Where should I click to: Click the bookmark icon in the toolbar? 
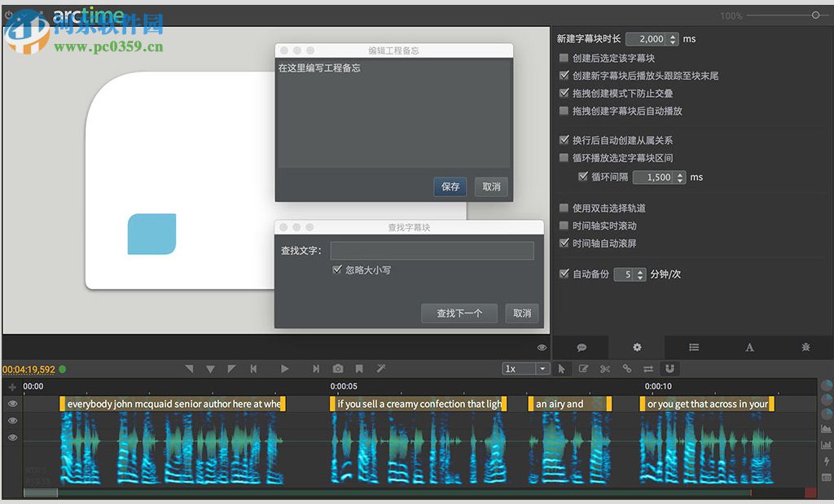point(358,368)
